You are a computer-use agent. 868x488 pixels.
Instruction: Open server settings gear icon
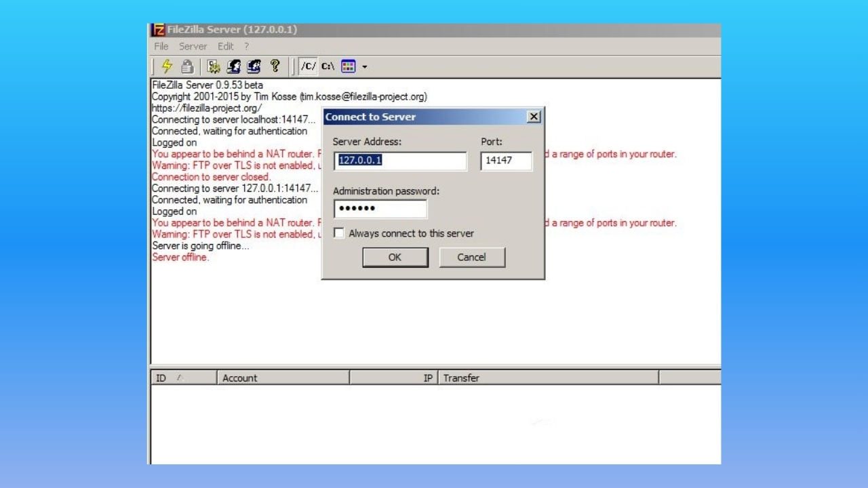214,66
